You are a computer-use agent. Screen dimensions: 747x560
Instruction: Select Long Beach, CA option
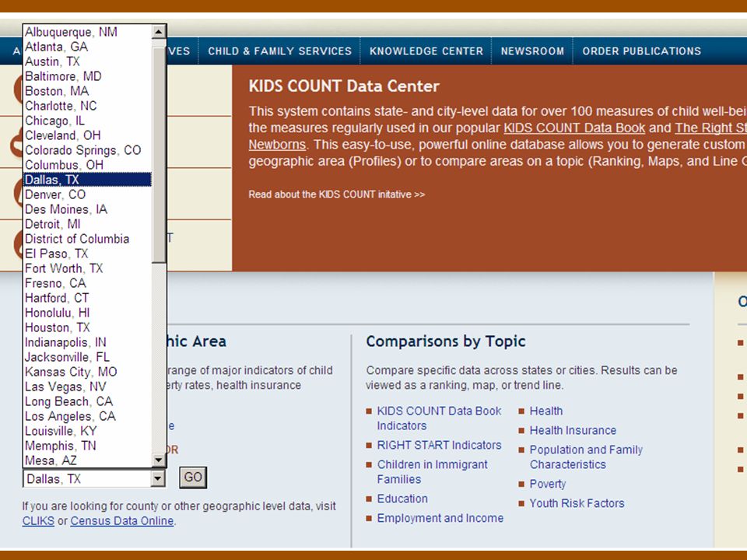(88, 401)
